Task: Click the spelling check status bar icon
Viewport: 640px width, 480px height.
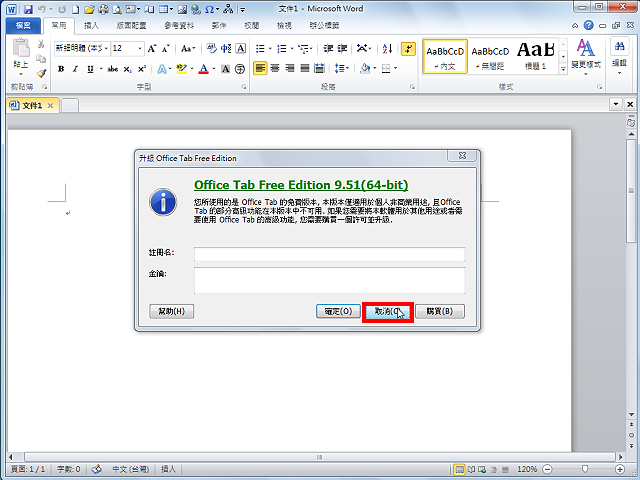Action: [97, 469]
